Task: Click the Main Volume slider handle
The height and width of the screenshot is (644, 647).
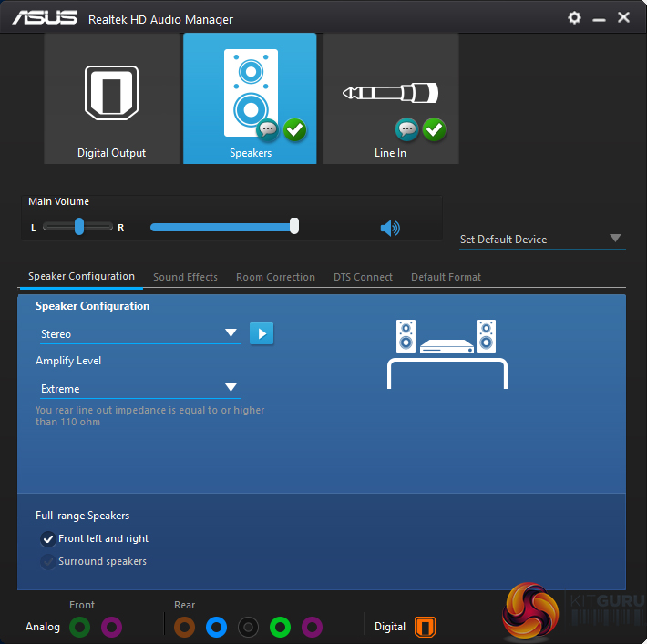Action: pyautogui.click(x=294, y=226)
